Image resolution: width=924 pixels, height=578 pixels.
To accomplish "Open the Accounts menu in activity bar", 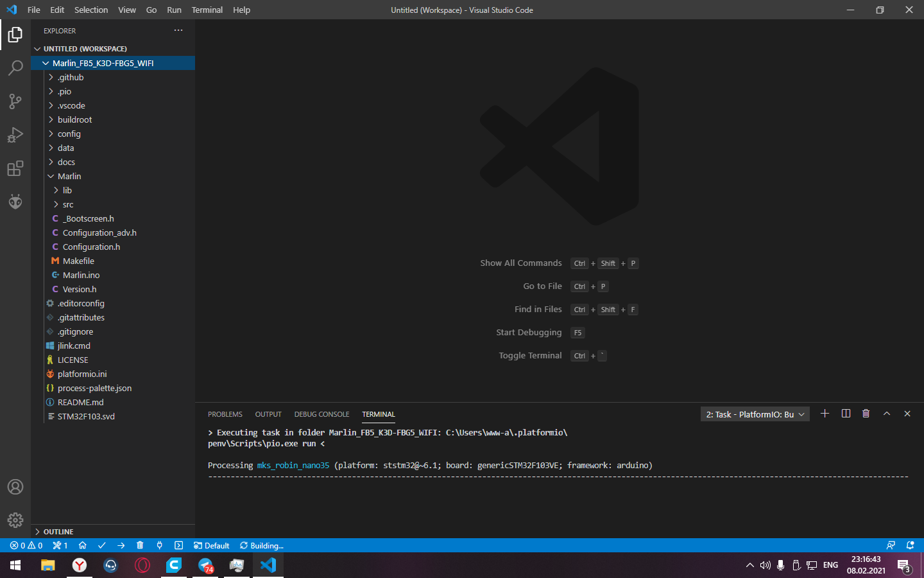I will click(15, 487).
